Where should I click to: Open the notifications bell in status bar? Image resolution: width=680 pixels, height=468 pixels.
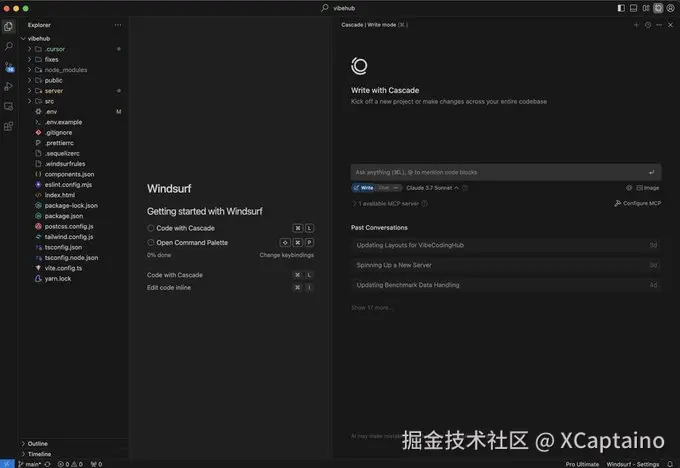pos(670,464)
